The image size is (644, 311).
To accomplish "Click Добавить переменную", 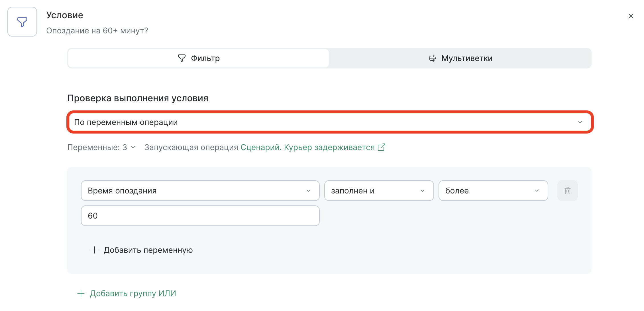I will pyautogui.click(x=142, y=250).
